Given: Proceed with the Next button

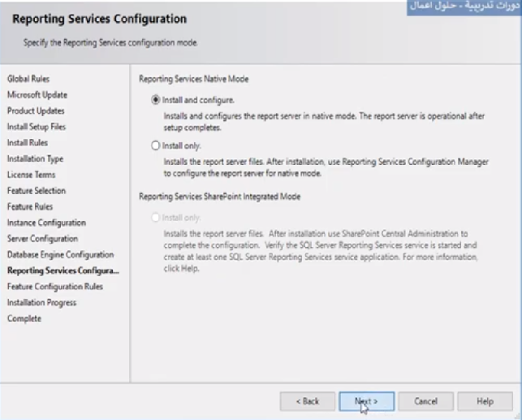Looking at the screenshot, I should click(x=366, y=401).
